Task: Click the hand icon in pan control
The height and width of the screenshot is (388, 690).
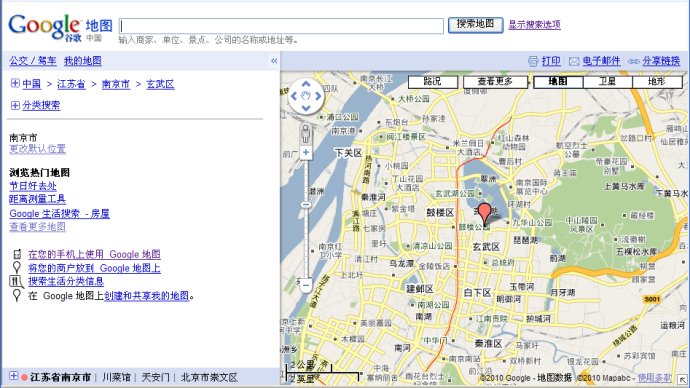Action: pyautogui.click(x=306, y=95)
